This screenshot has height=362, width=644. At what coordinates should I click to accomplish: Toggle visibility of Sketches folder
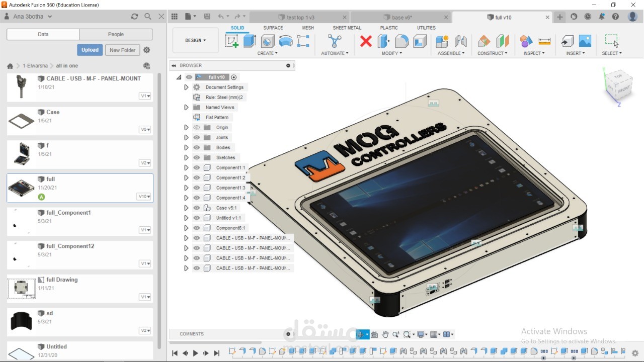click(197, 158)
